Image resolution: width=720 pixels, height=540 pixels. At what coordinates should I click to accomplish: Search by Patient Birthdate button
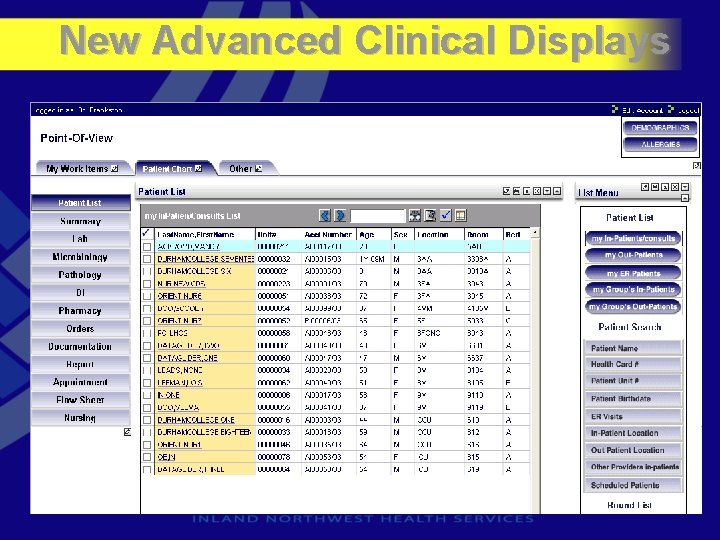(633, 399)
